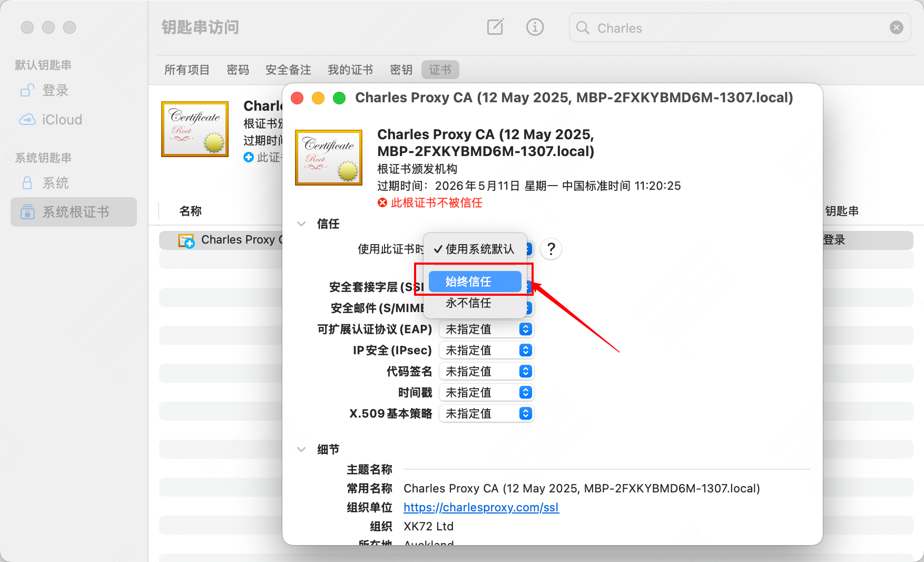Select 系统 keychain in sidebar

coord(74,183)
